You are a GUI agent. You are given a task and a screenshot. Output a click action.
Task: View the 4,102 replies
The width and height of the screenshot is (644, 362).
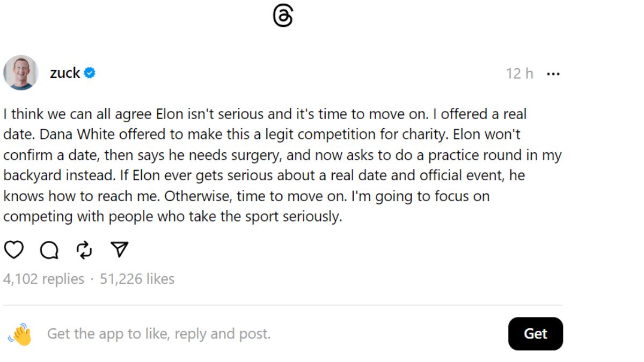(43, 279)
